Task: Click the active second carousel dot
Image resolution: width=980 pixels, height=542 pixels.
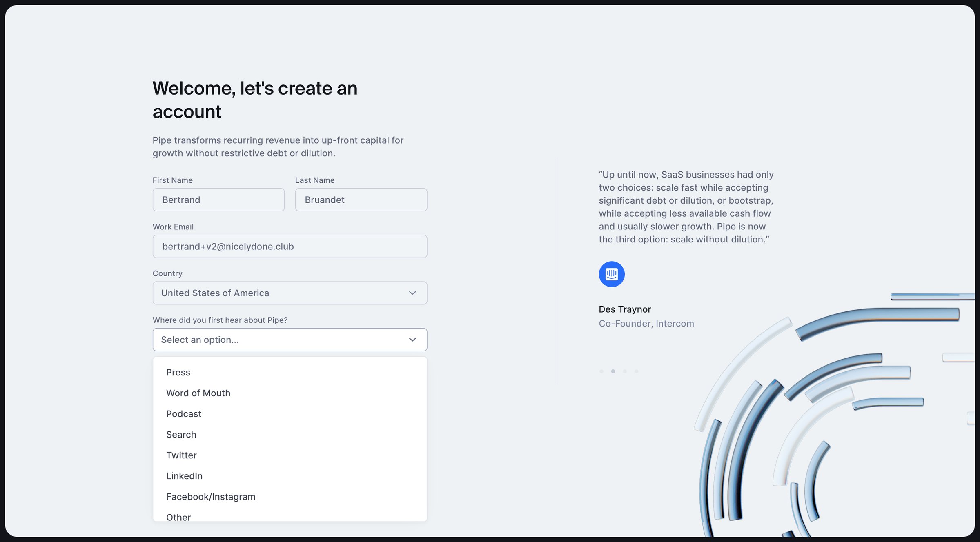Action: 613,371
